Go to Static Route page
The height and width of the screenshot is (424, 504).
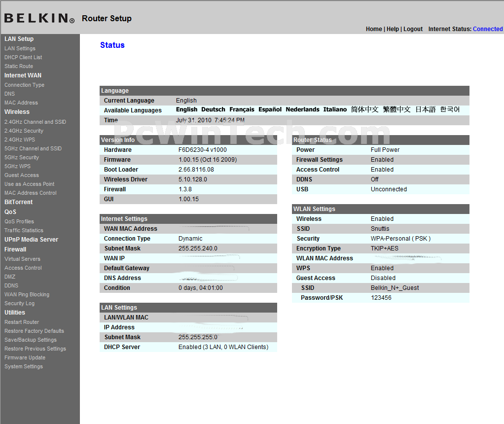click(x=19, y=66)
